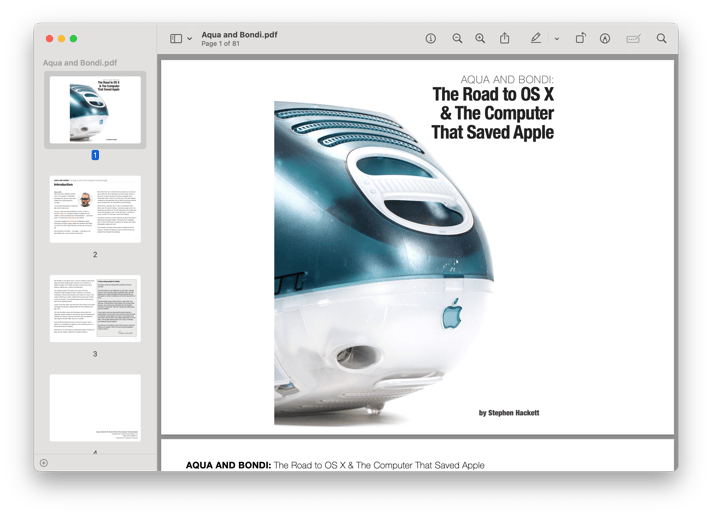
Task: Select the page 1 cover thumbnail
Action: (95, 109)
